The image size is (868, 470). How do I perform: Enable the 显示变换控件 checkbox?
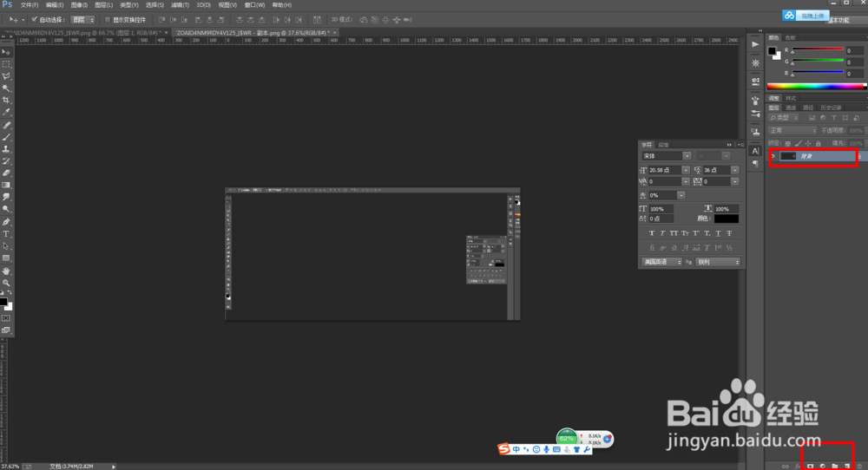coord(108,19)
